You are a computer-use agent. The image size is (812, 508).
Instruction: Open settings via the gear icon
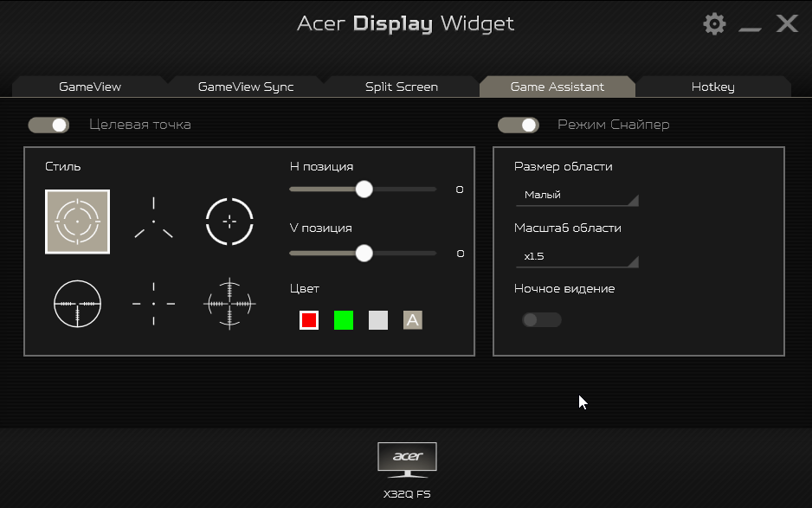tap(714, 24)
